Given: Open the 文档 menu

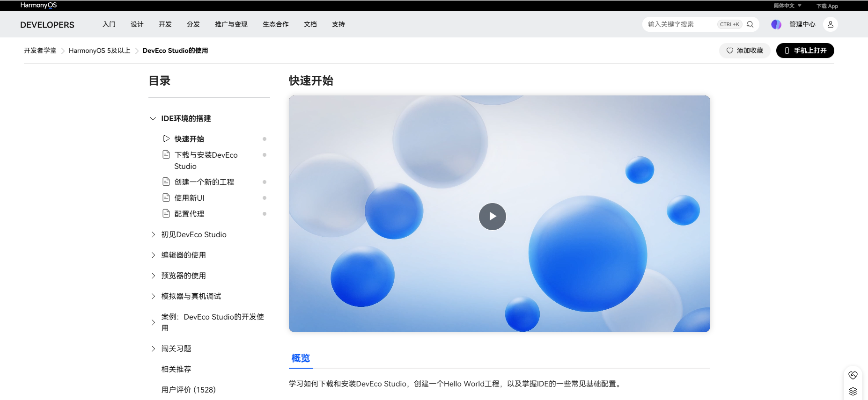Looking at the screenshot, I should (310, 24).
